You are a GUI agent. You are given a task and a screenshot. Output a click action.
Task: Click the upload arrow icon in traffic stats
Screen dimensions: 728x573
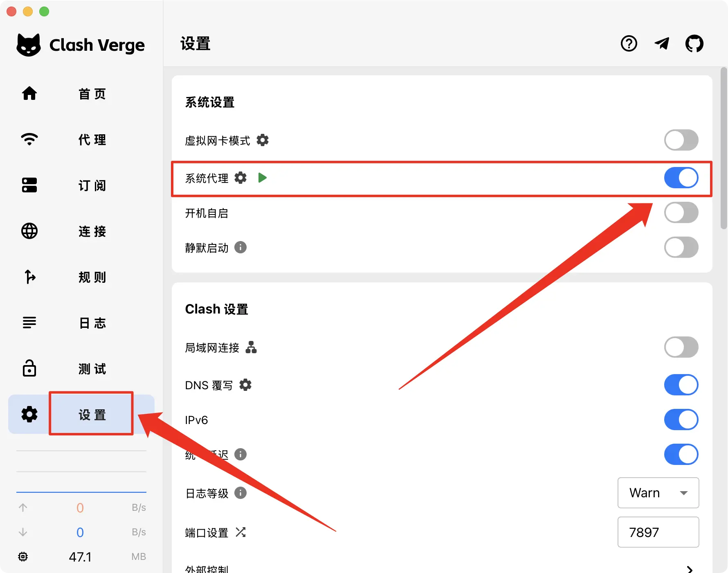click(x=23, y=508)
